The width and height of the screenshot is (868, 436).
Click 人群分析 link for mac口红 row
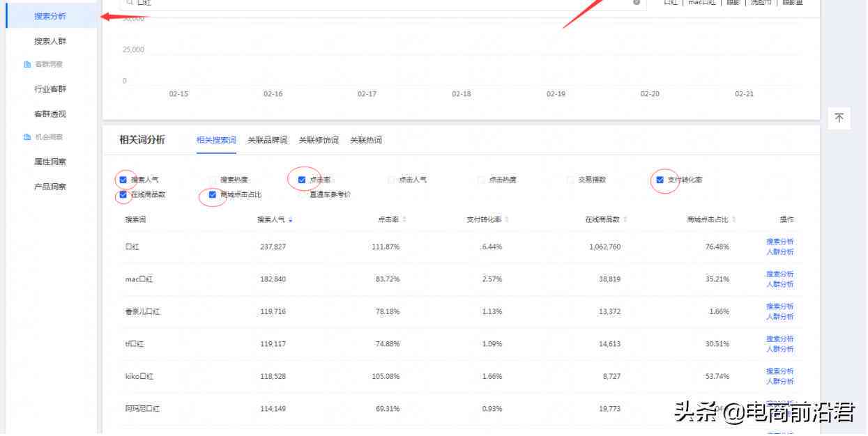click(x=780, y=284)
